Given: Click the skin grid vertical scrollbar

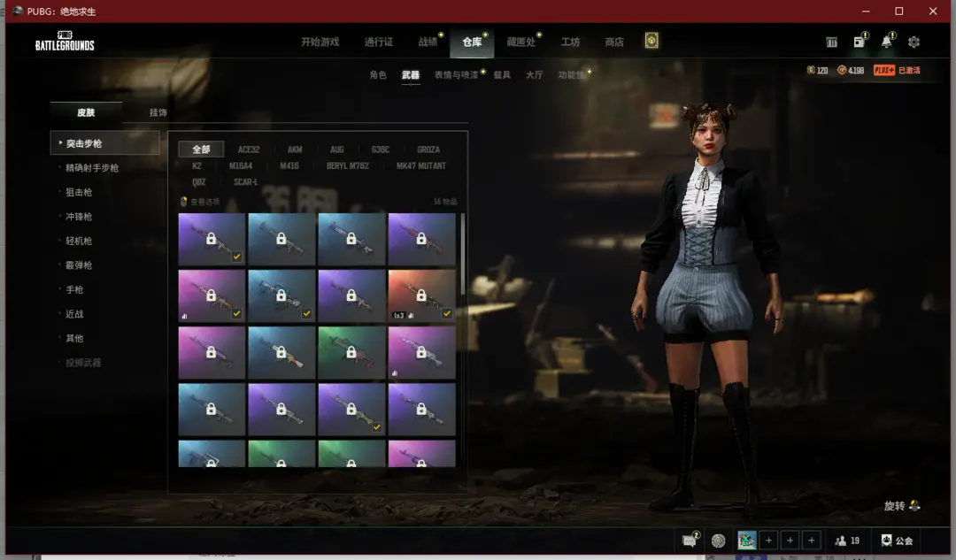Looking at the screenshot, I should click(463, 253).
